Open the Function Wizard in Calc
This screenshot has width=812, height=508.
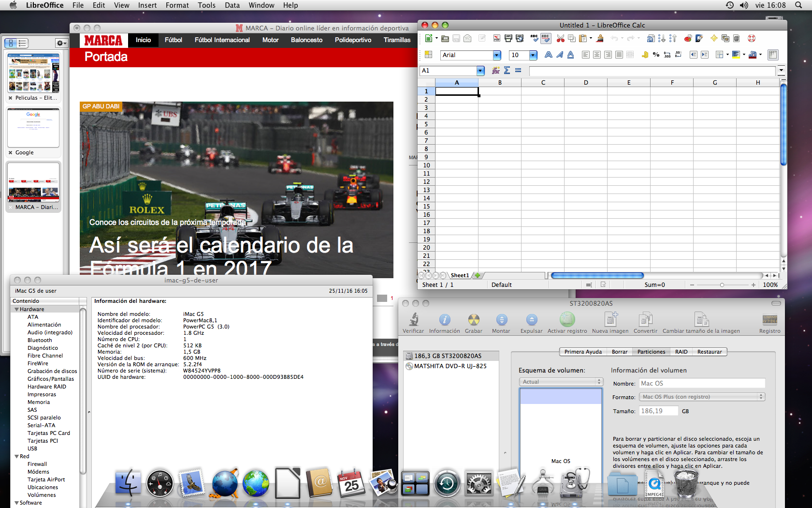[x=496, y=71]
